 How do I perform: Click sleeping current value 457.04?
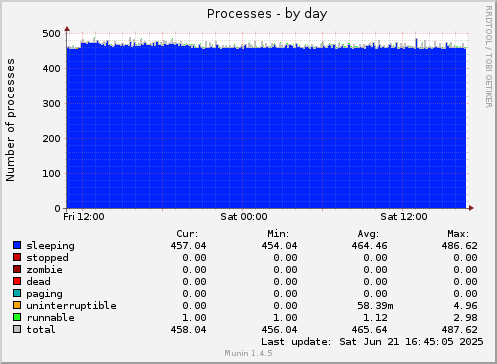(x=188, y=246)
